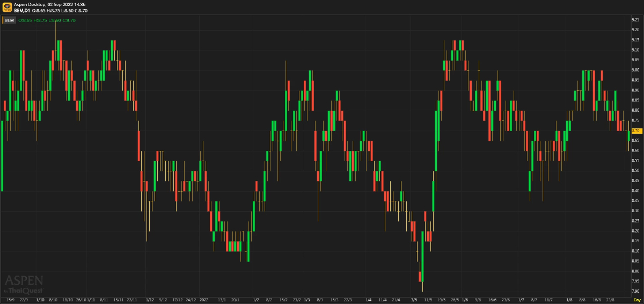Screen dimensions: 644x304
Task: Click the Aspen application logo icon
Action: click(6, 7)
